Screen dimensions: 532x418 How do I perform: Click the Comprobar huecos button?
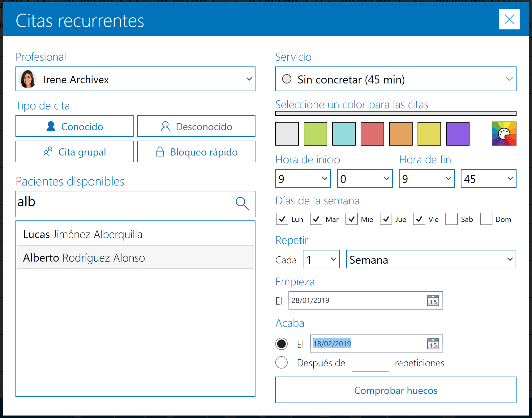[x=396, y=390]
